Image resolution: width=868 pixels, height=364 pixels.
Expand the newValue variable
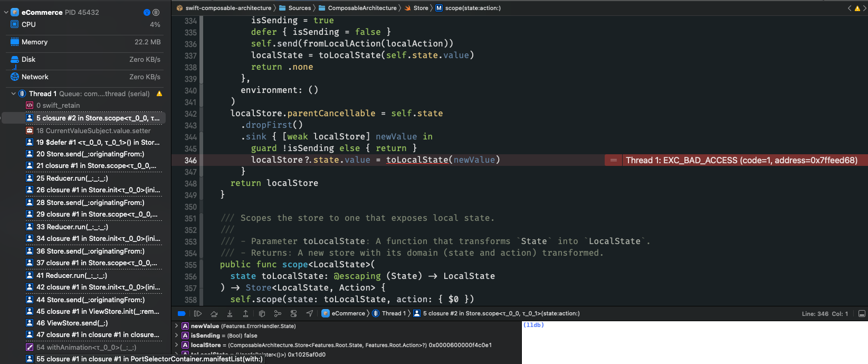coord(176,326)
